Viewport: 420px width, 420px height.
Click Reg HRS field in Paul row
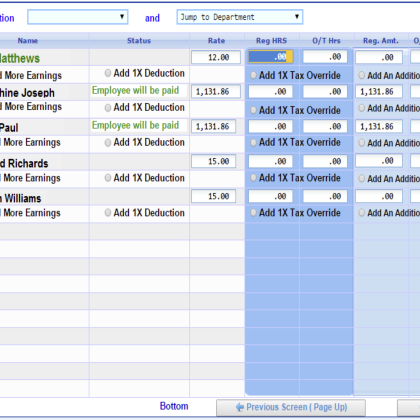point(271,126)
